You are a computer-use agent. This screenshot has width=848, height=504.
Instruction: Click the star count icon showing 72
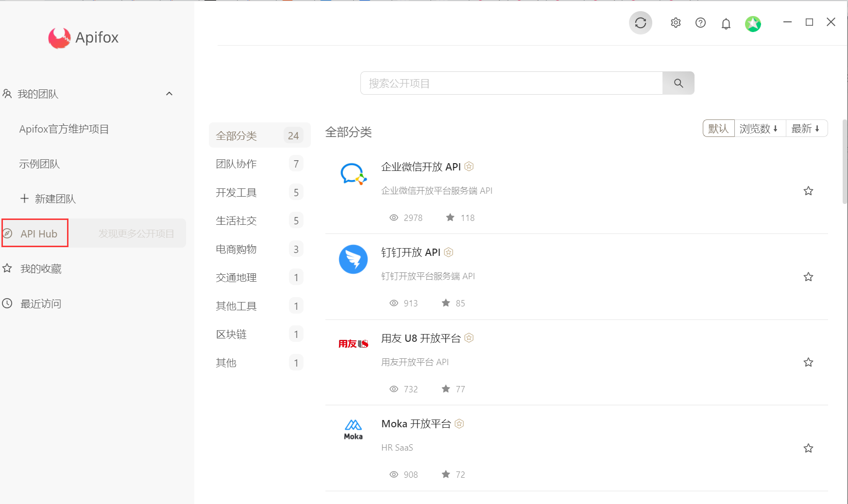(446, 474)
